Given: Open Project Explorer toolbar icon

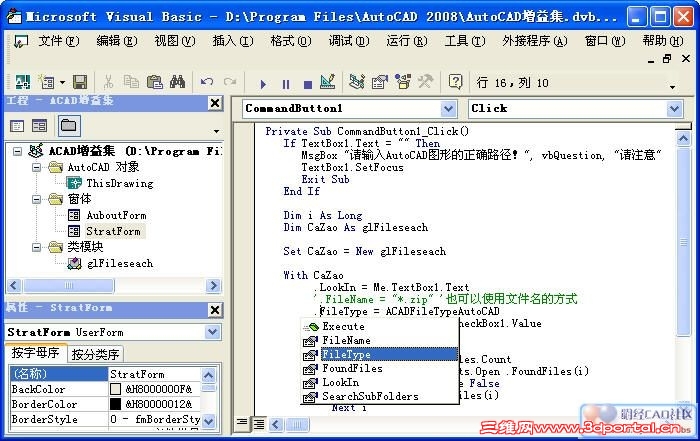Looking at the screenshot, I should coord(357,82).
